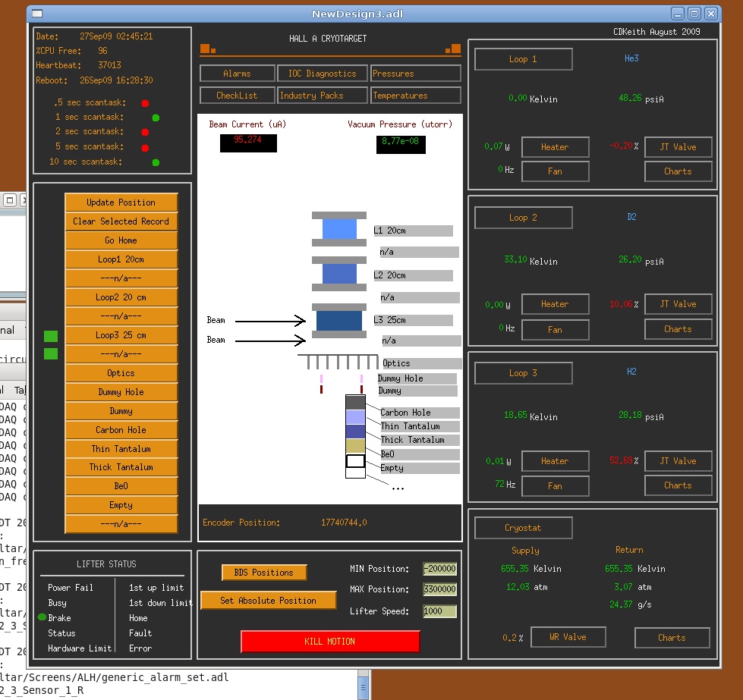The width and height of the screenshot is (743, 700).
Task: Select Go Home target position
Action: pos(121,240)
